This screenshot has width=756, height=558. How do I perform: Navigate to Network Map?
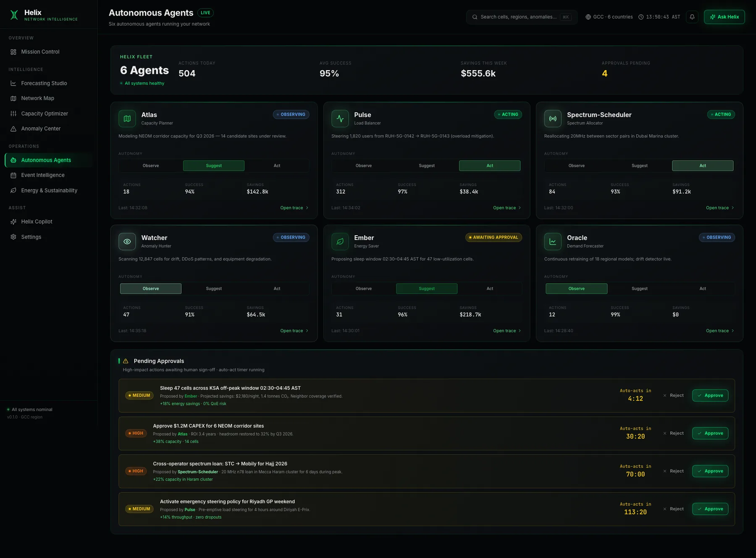(49, 98)
